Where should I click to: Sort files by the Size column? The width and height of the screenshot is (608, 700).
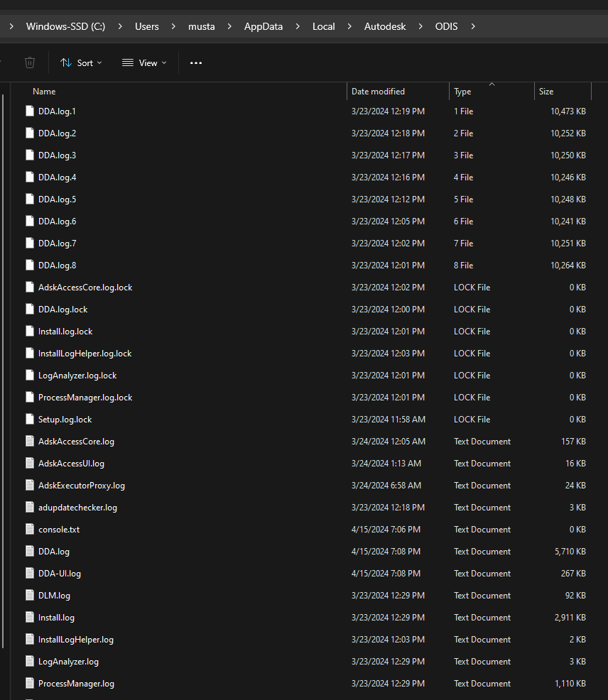click(x=546, y=91)
